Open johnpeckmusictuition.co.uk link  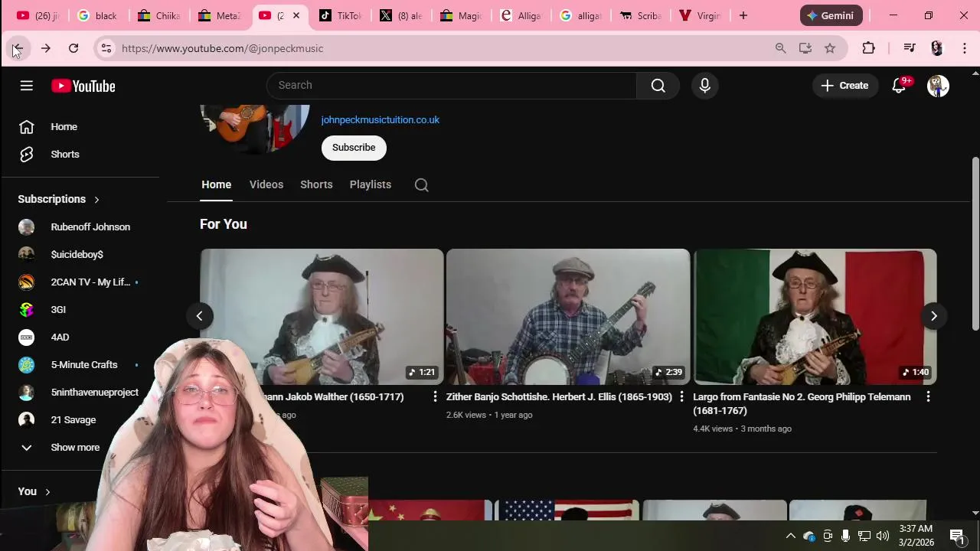click(380, 120)
